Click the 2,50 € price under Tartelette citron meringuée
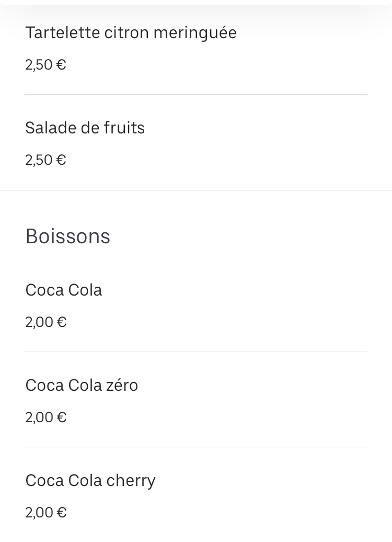392x542 pixels. (x=45, y=65)
